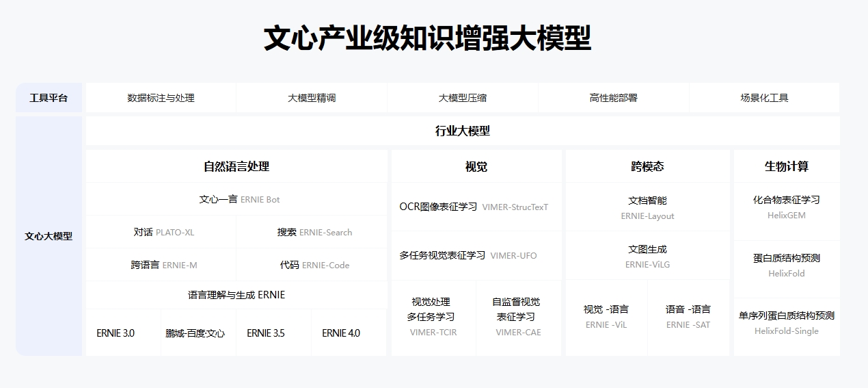868x388 pixels.
Task: Click the 对话 PLATO-XL cell
Action: (x=161, y=232)
